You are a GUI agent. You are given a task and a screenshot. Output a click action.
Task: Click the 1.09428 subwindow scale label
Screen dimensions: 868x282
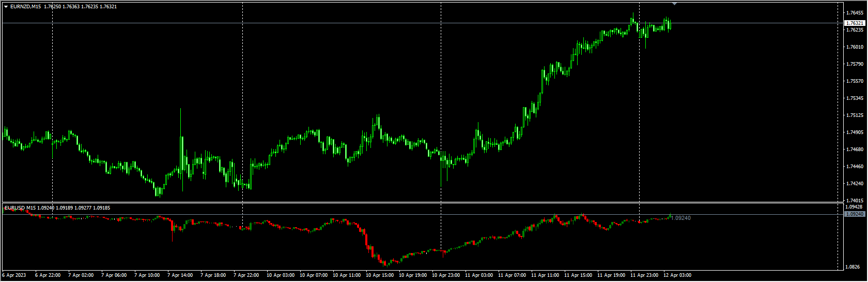click(x=854, y=207)
